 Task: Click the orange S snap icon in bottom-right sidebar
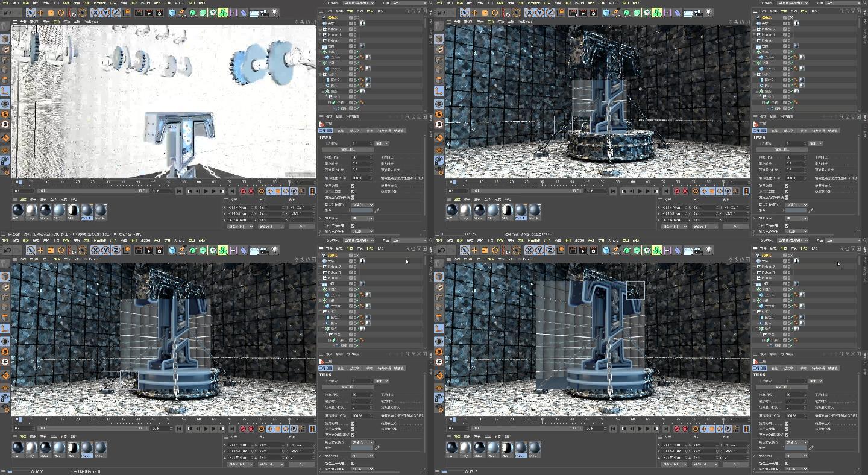click(x=439, y=351)
